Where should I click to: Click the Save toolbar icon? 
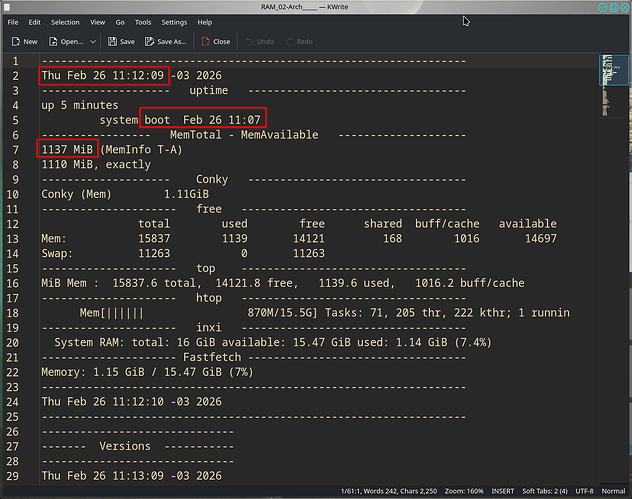tap(112, 42)
